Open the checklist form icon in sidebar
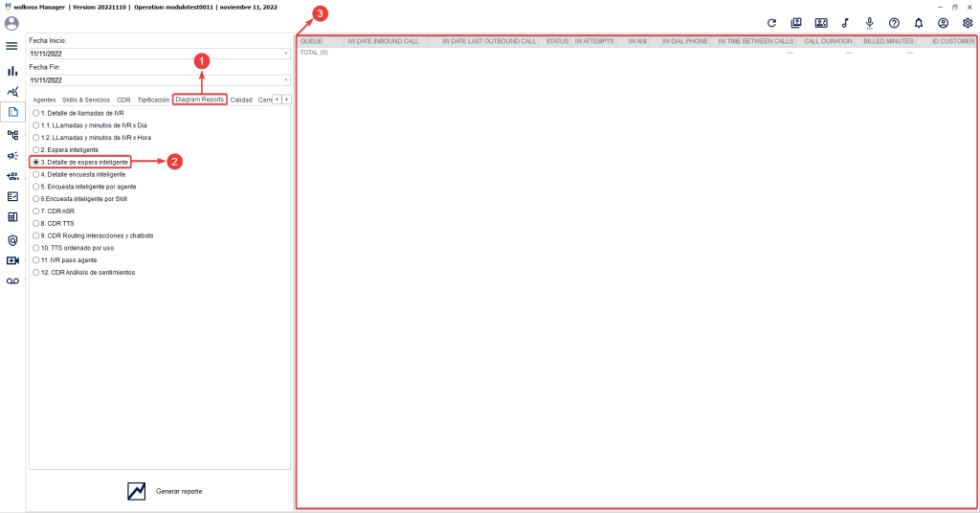980x513 pixels. tap(12, 197)
